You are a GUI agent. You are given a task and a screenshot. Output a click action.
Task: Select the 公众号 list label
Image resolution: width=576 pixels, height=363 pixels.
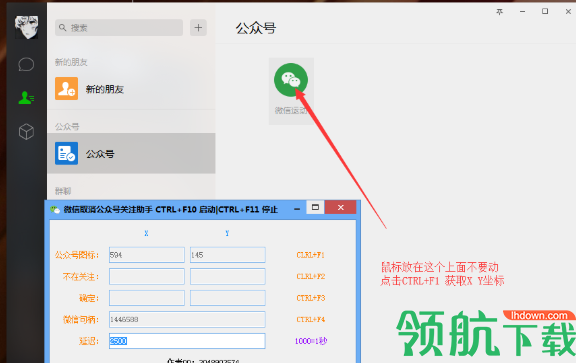coord(100,154)
